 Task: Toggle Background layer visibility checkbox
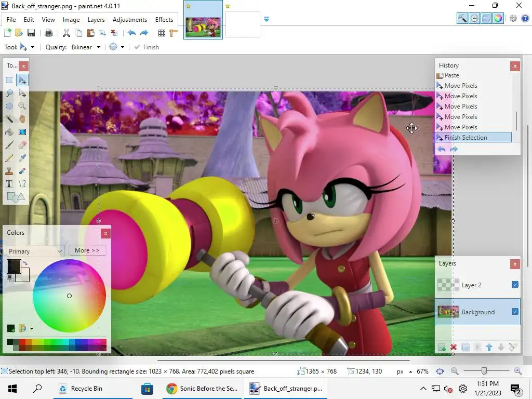coord(515,311)
